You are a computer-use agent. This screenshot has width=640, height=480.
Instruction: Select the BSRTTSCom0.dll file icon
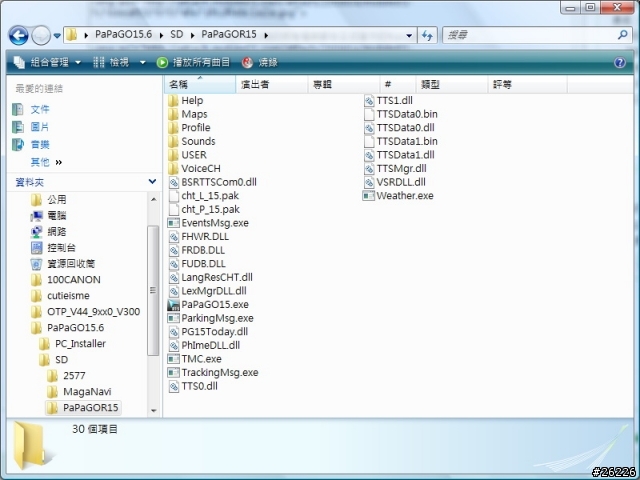173,182
